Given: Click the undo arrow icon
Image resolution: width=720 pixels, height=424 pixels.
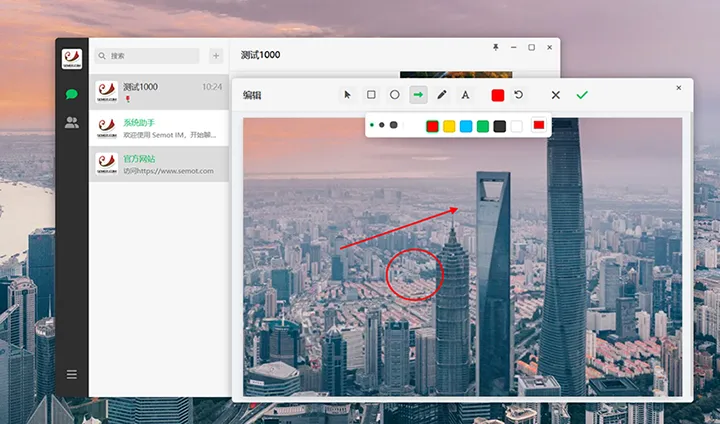Looking at the screenshot, I should pyautogui.click(x=519, y=95).
